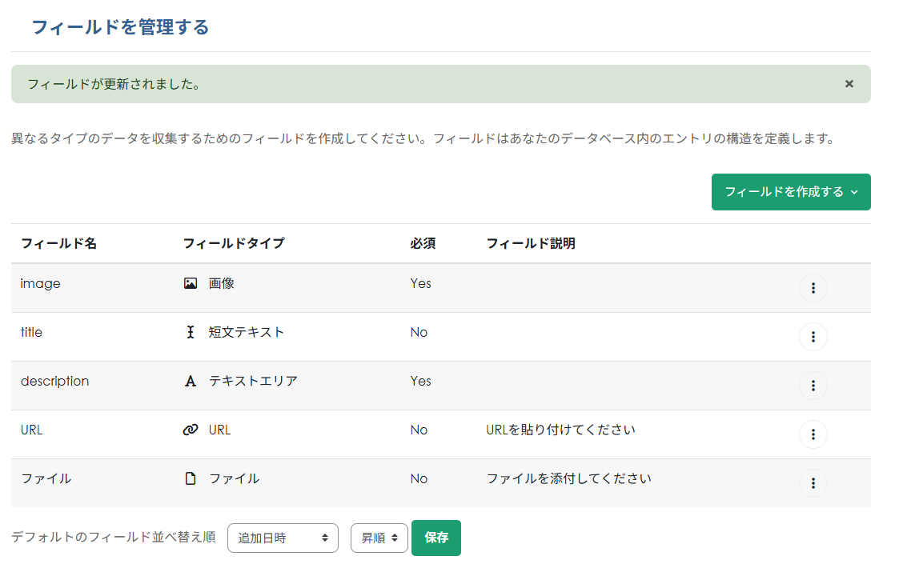The height and width of the screenshot is (588, 911).
Task: Open the 追加日時 sort field dropdown
Action: (x=283, y=538)
